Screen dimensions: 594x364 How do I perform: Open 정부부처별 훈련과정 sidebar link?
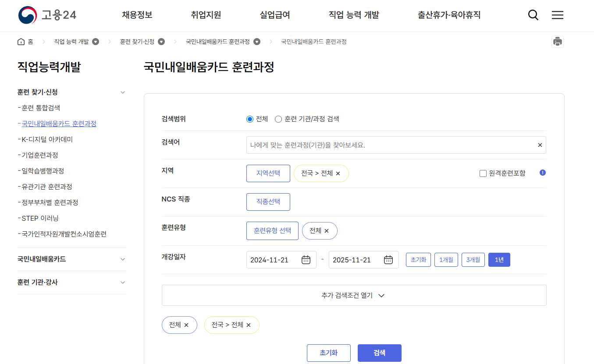tap(50, 202)
